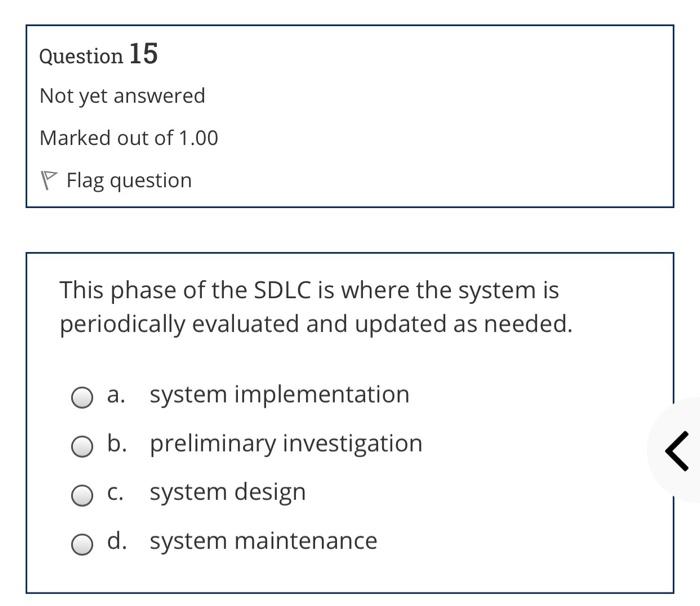Screen dimensions: 700x606
Task: Click the "b." letter label
Action: tap(117, 443)
